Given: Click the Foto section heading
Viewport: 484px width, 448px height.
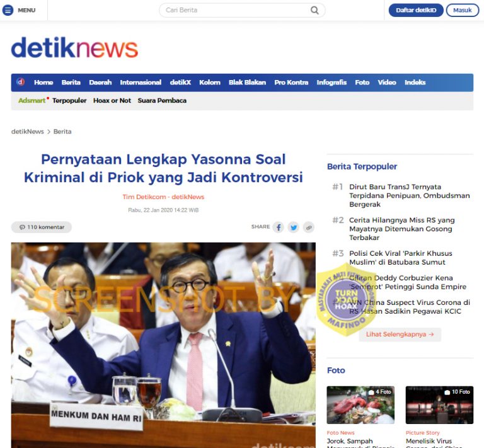Looking at the screenshot, I should click(336, 370).
